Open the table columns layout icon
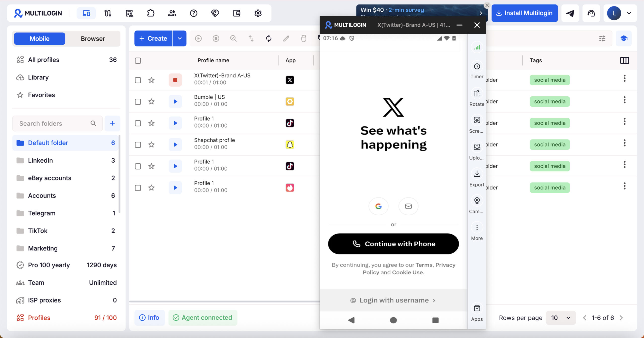Viewport: 644px width, 338px height. (624, 60)
